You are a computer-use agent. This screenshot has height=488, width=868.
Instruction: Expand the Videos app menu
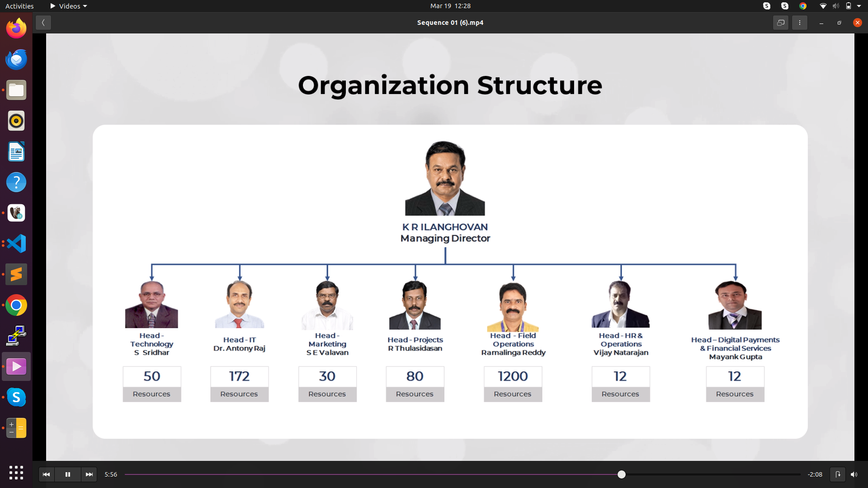pos(69,6)
